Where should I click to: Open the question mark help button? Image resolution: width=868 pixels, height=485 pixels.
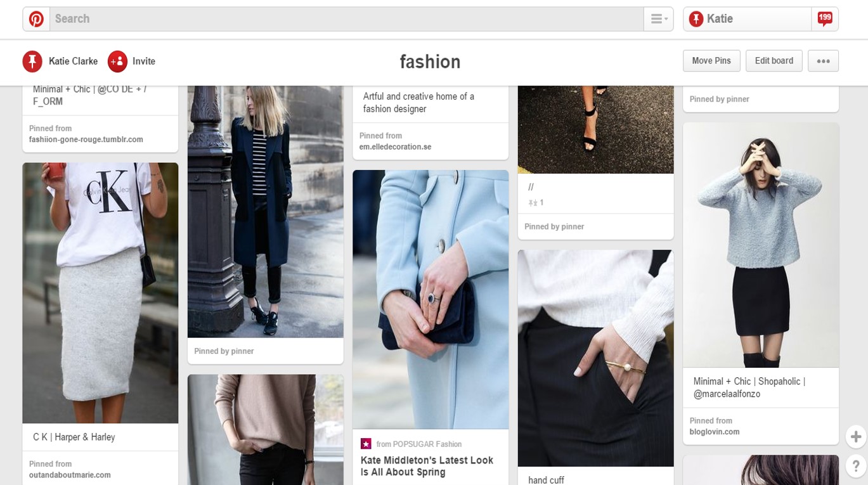855,465
